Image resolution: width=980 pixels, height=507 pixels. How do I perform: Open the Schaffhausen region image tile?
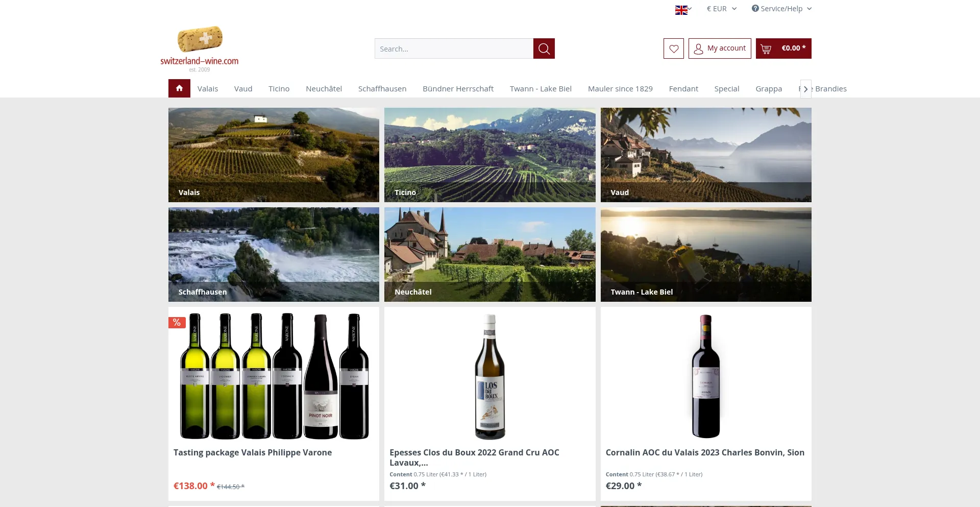click(274, 254)
